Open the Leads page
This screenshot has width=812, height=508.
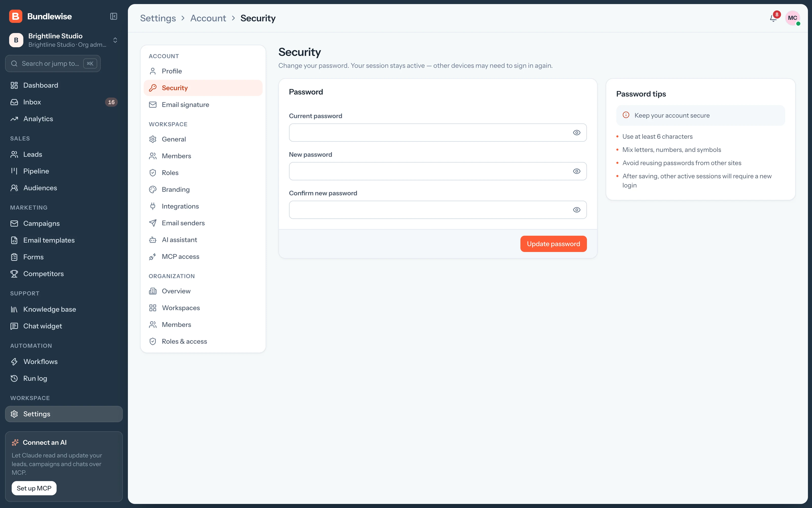point(64,154)
